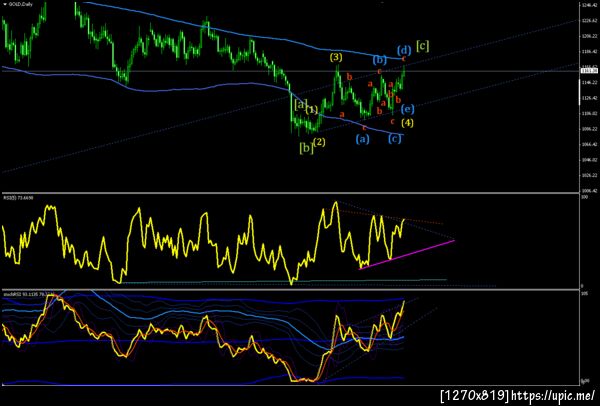Select the blue (b) wave label
The width and height of the screenshot is (600, 406).
pyautogui.click(x=380, y=60)
